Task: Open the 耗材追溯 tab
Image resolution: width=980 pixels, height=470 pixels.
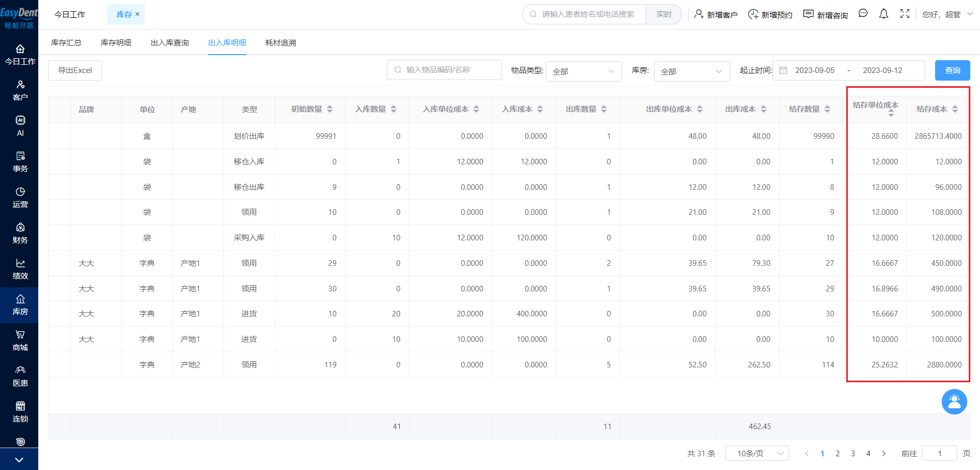Action: tap(281, 43)
